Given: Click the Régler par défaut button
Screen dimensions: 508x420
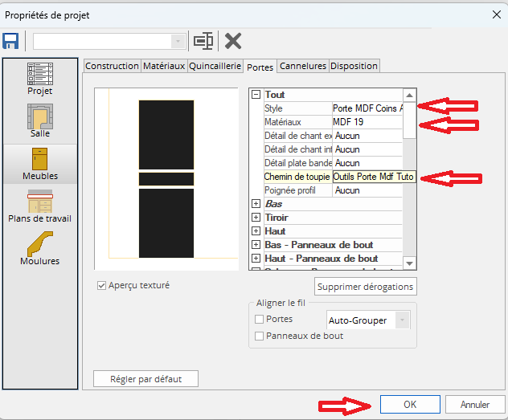Looking at the screenshot, I should [x=145, y=378].
